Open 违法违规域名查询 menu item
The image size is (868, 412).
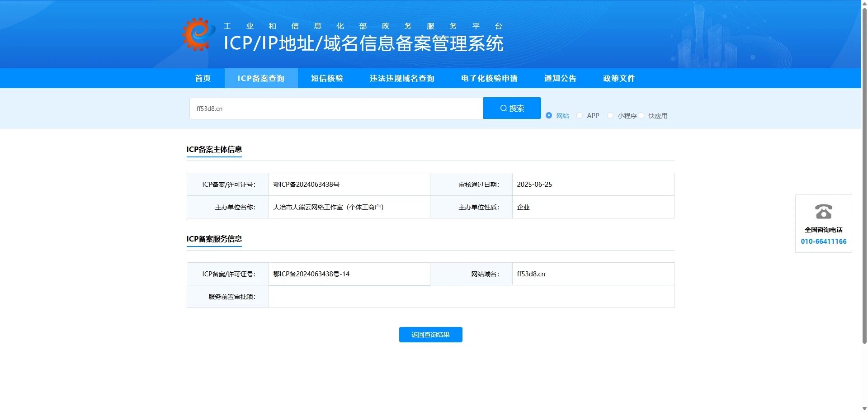pyautogui.click(x=402, y=78)
